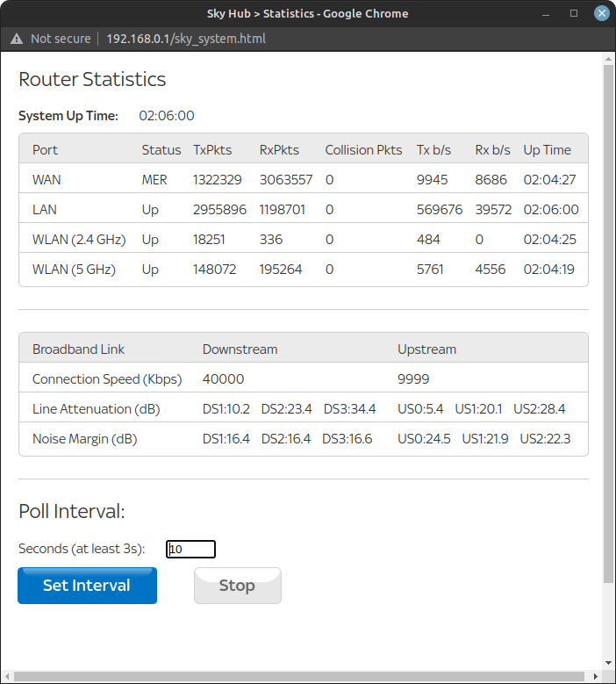Click the Upstream connection speed value 9999
Viewport: 616px width, 684px height.
tap(412, 379)
